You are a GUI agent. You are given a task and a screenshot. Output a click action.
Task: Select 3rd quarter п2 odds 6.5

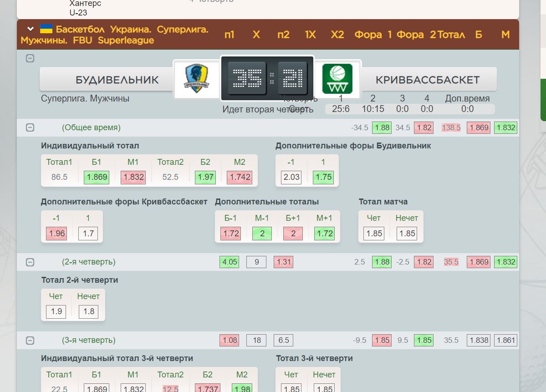[x=283, y=341]
